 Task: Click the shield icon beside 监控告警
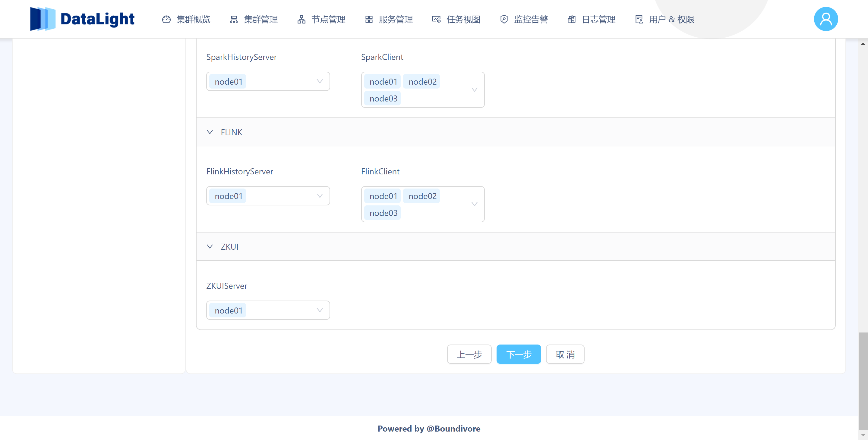pos(504,20)
